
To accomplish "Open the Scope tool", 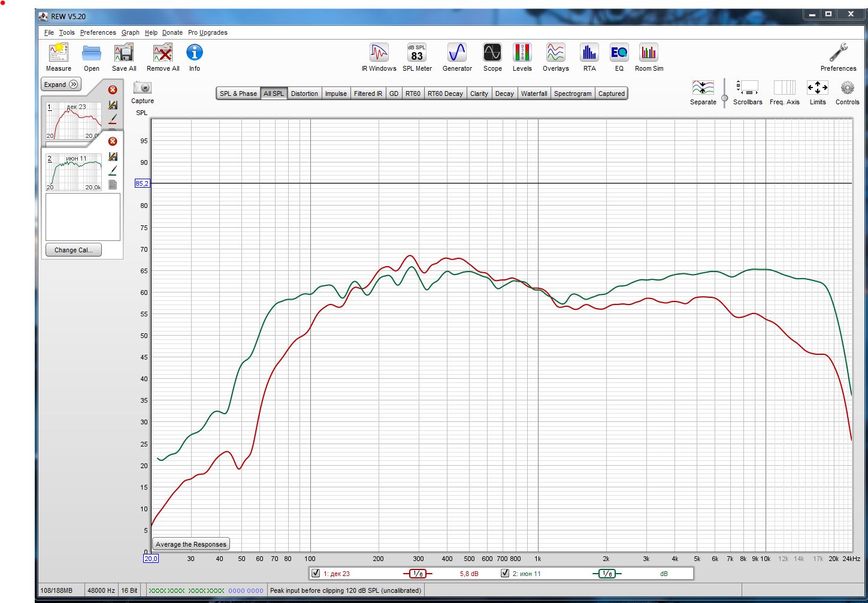I will coord(492,53).
